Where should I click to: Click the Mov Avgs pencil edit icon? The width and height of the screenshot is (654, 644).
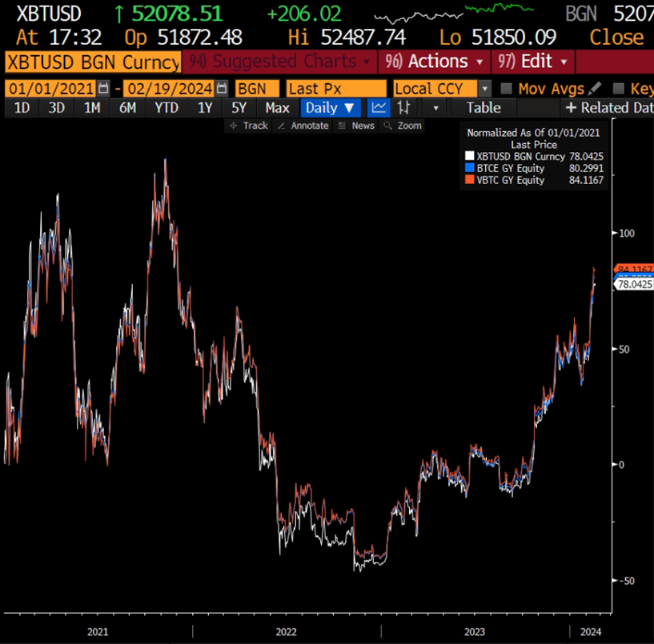[595, 89]
